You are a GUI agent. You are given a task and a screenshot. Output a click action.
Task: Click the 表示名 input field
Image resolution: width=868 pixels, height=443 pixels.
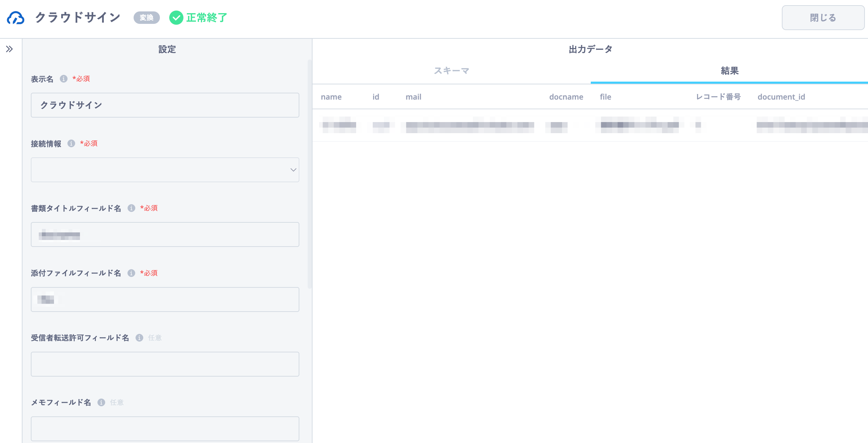pos(165,105)
